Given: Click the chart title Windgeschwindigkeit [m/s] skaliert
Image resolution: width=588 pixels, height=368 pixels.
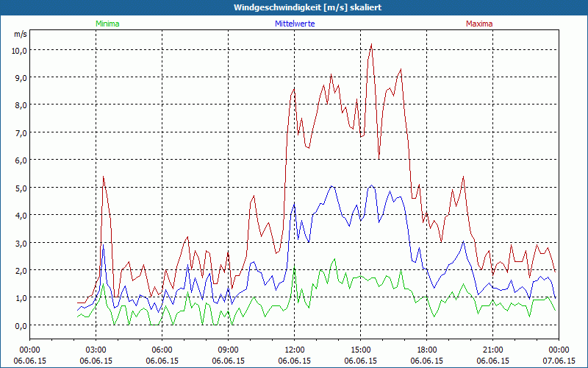Looking at the screenshot, I should pyautogui.click(x=307, y=7).
